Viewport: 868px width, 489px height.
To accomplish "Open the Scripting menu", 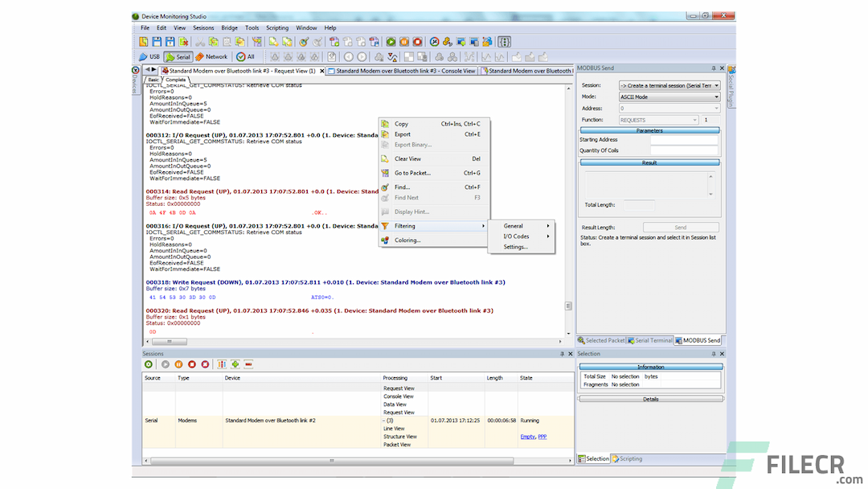I will click(277, 27).
